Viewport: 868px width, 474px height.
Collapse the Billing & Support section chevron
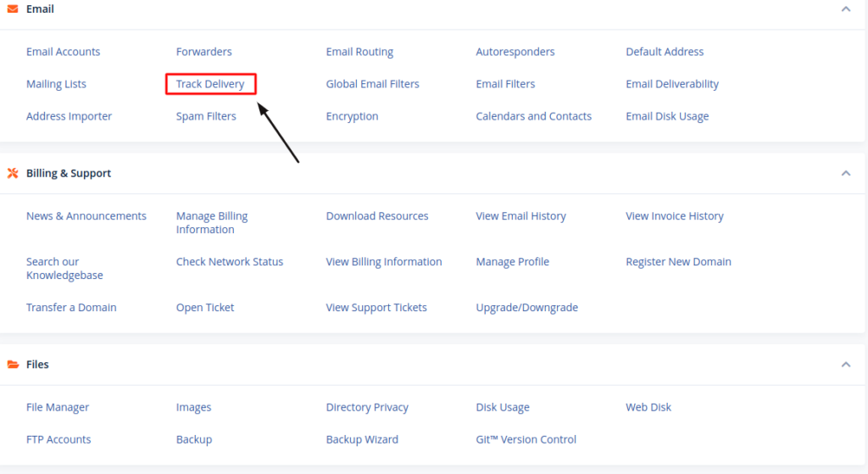click(846, 173)
